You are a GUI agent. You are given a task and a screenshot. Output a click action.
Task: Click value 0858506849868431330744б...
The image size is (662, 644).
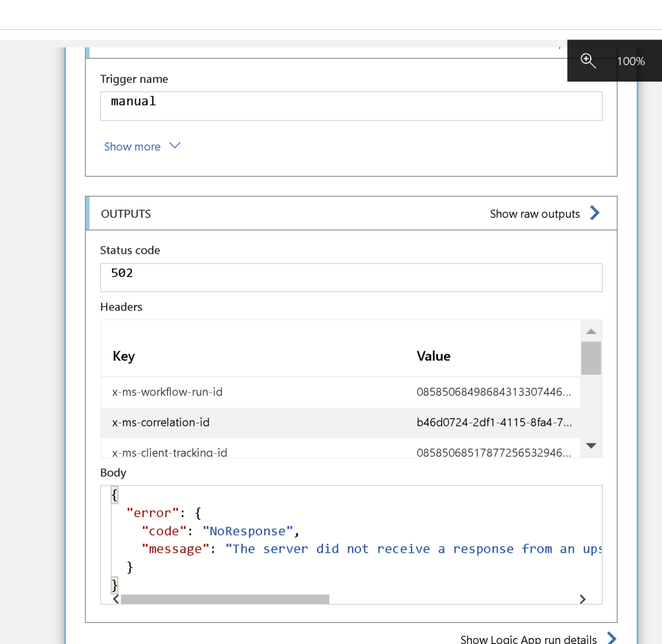(494, 392)
